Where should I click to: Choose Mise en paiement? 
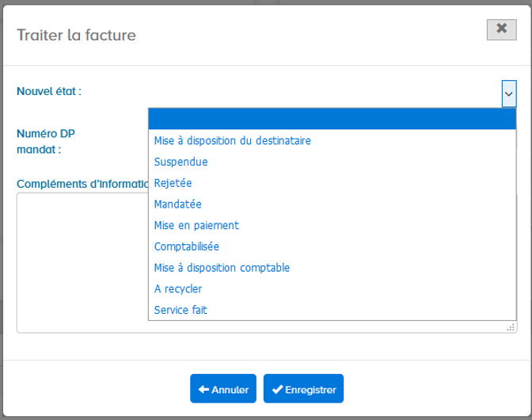click(x=332, y=225)
